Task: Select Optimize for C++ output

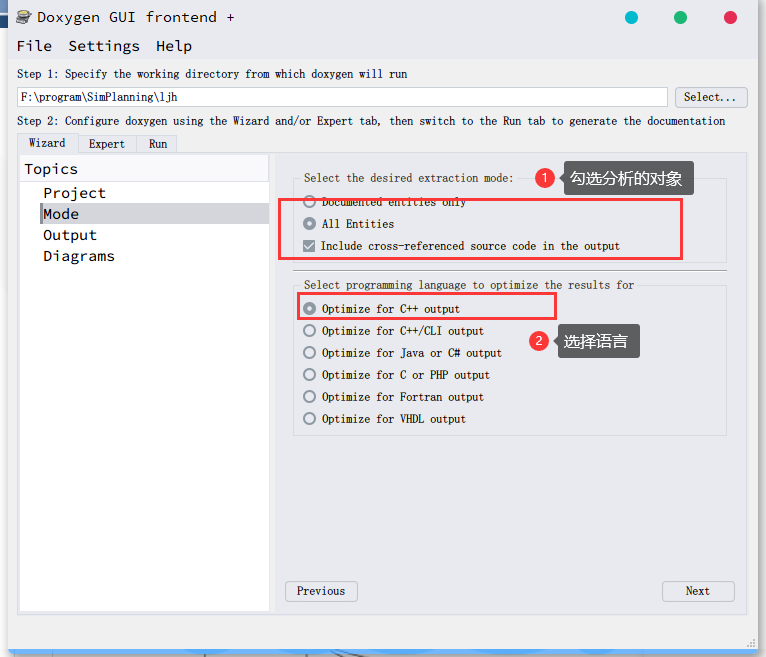Action: pos(309,309)
